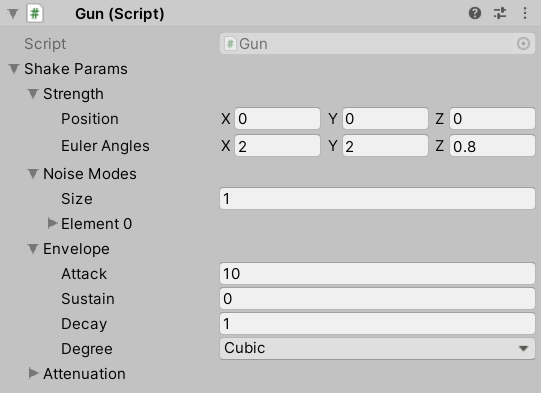Screen dimensions: 541x393
Task: Click the Sustain value field
Action: coord(377,298)
